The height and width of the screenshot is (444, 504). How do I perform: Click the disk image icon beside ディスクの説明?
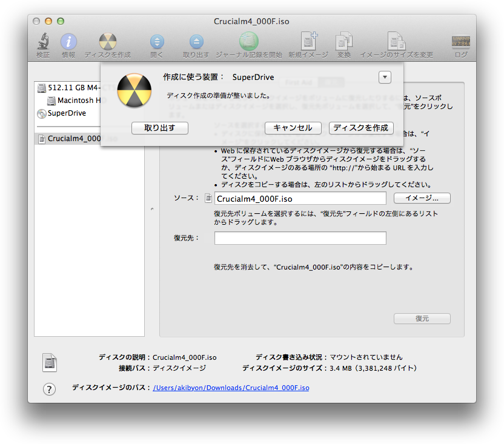(x=50, y=363)
